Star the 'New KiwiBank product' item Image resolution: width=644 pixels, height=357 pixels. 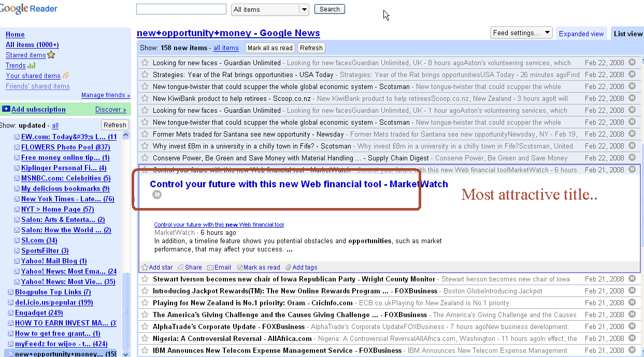pyautogui.click(x=145, y=98)
